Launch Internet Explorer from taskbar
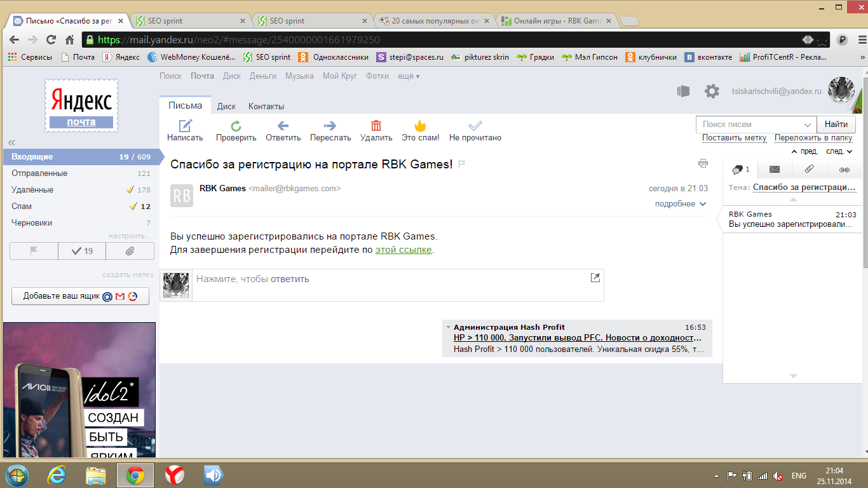 point(57,475)
